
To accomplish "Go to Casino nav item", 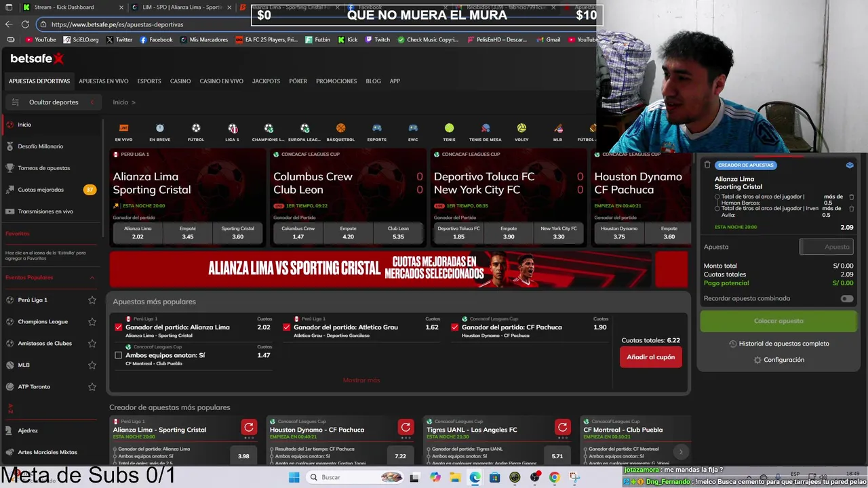I will [x=180, y=81].
